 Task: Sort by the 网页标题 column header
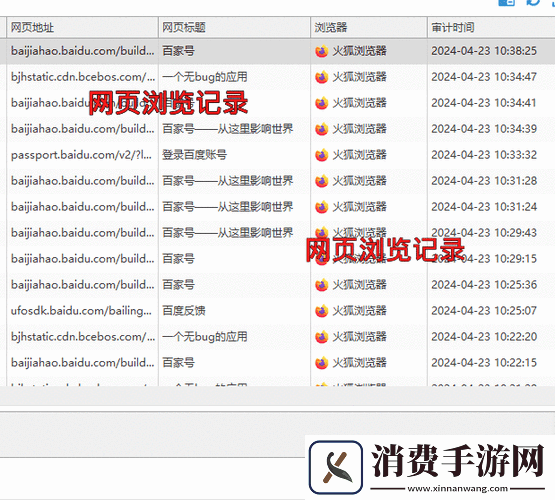point(234,27)
